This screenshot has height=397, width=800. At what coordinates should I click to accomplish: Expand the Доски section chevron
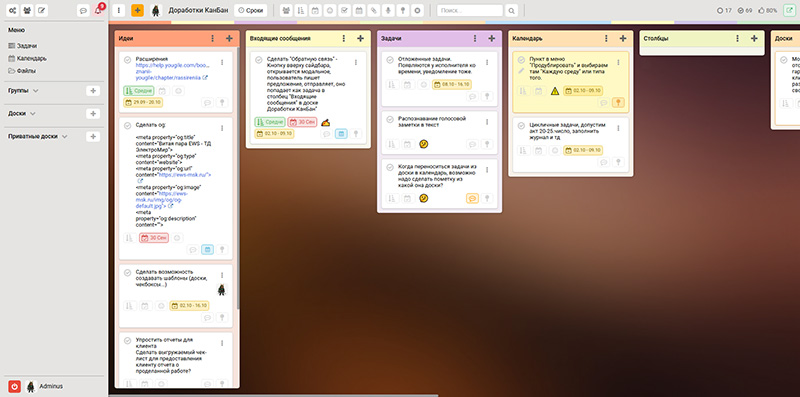[33, 113]
